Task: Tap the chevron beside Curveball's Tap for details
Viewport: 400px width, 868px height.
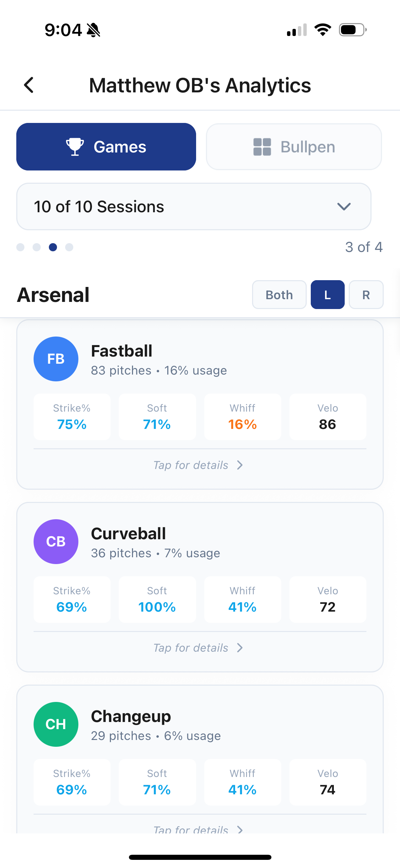Action: 240,648
